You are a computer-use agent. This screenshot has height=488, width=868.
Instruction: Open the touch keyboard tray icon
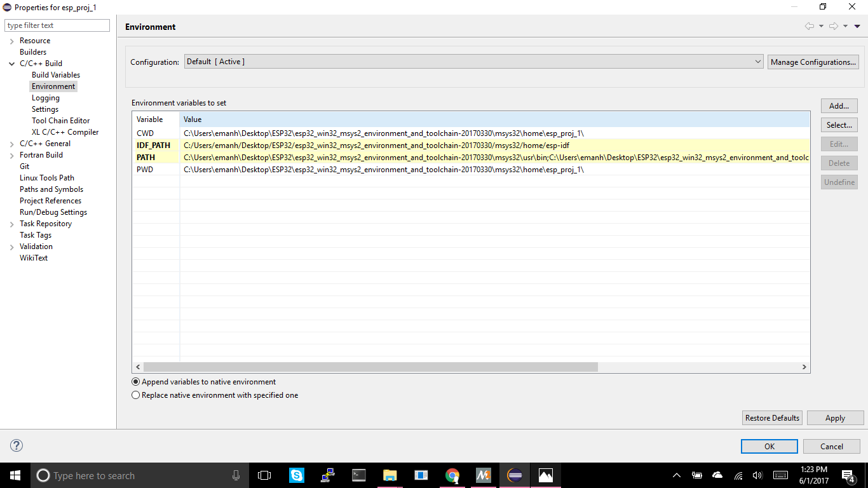[x=780, y=475]
